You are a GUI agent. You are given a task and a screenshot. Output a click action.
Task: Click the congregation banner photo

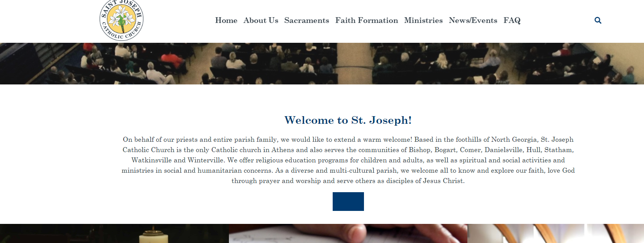click(x=322, y=63)
